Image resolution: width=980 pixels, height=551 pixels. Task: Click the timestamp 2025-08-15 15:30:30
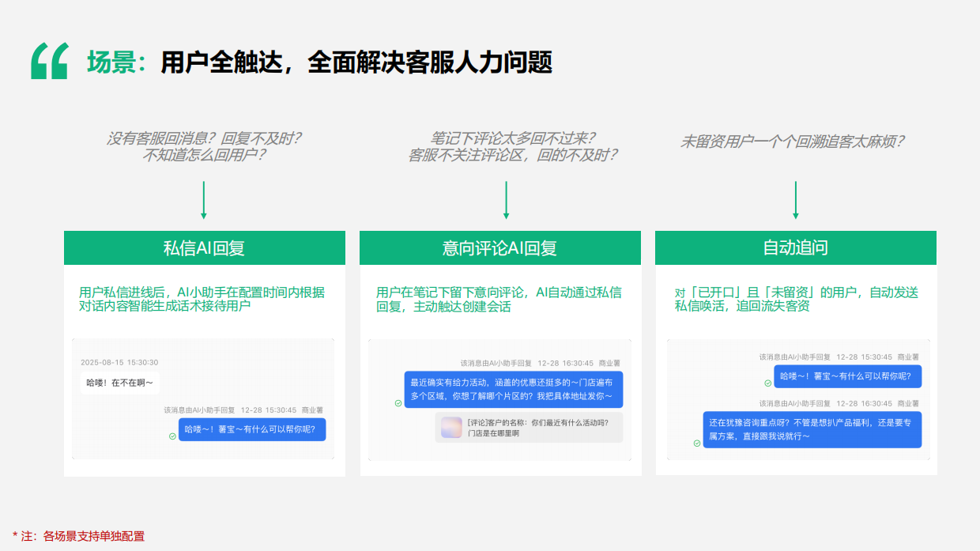point(119,362)
